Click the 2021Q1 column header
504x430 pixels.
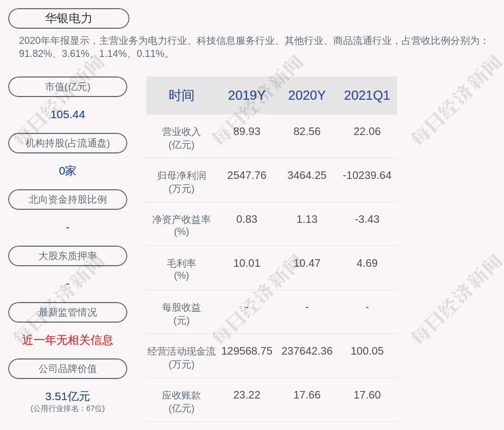367,95
